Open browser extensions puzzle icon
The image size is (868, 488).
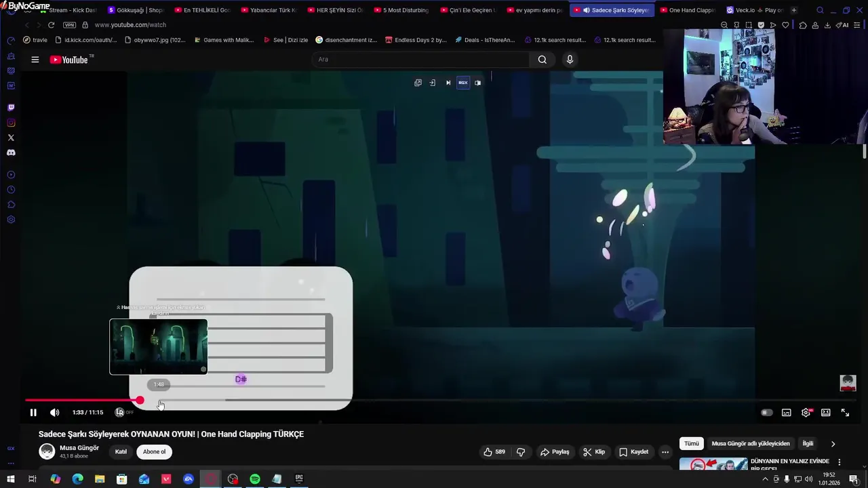coord(803,25)
